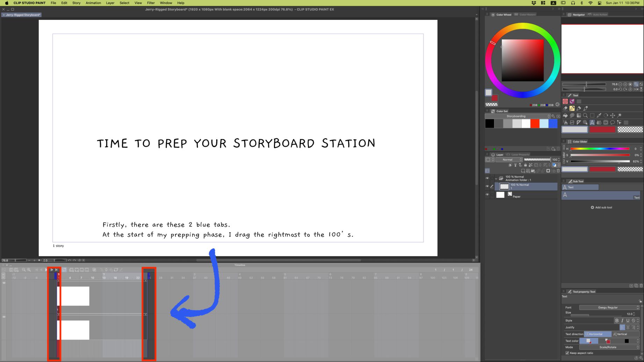Select the Text sub tool group tab

[580, 187]
